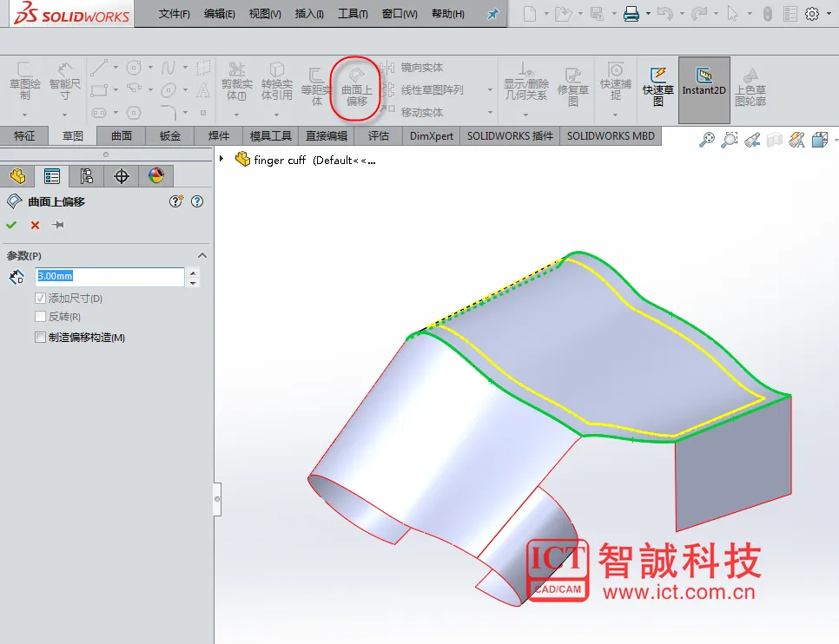Image resolution: width=839 pixels, height=644 pixels.
Task: Open the Sketch (草图绘制) tool
Action: 24,82
